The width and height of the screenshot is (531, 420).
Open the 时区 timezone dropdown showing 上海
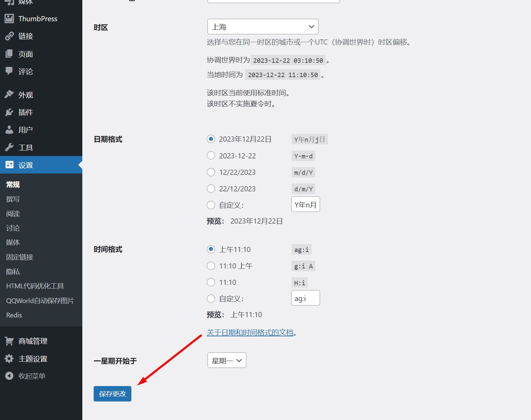263,27
